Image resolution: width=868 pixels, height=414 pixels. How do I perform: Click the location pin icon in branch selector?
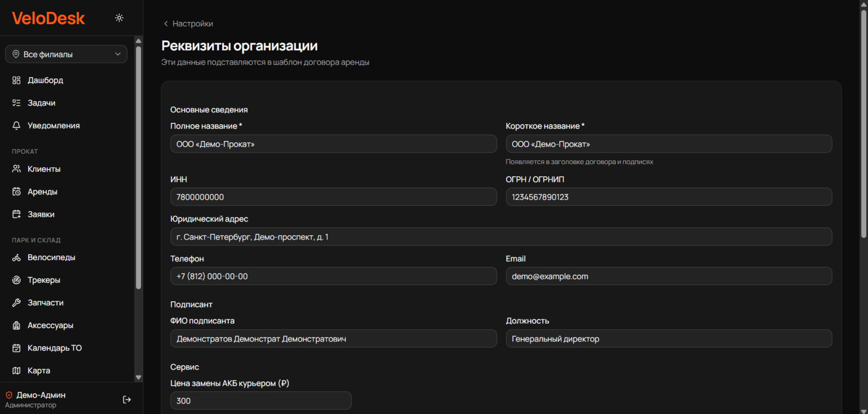[16, 54]
